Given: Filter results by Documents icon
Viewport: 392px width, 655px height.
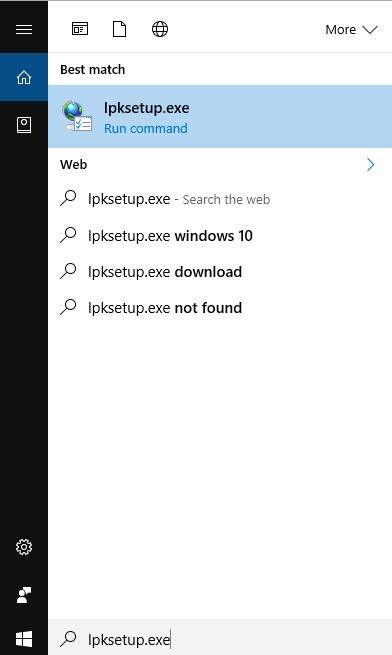Looking at the screenshot, I should click(120, 29).
